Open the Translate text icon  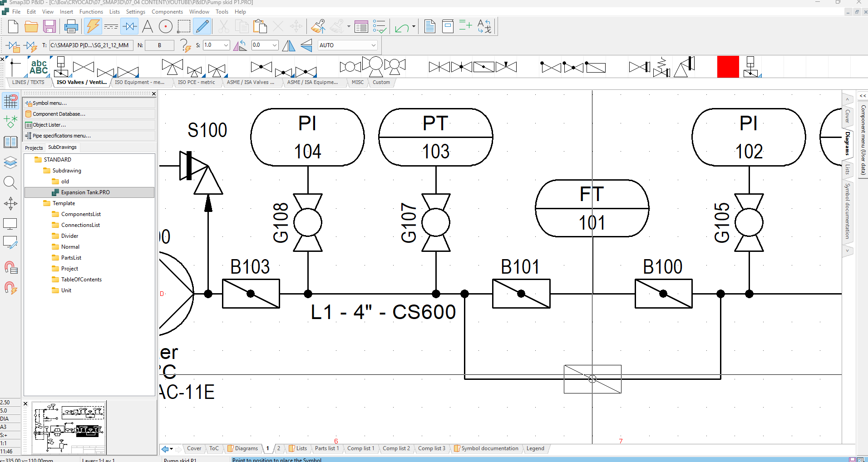click(x=484, y=26)
